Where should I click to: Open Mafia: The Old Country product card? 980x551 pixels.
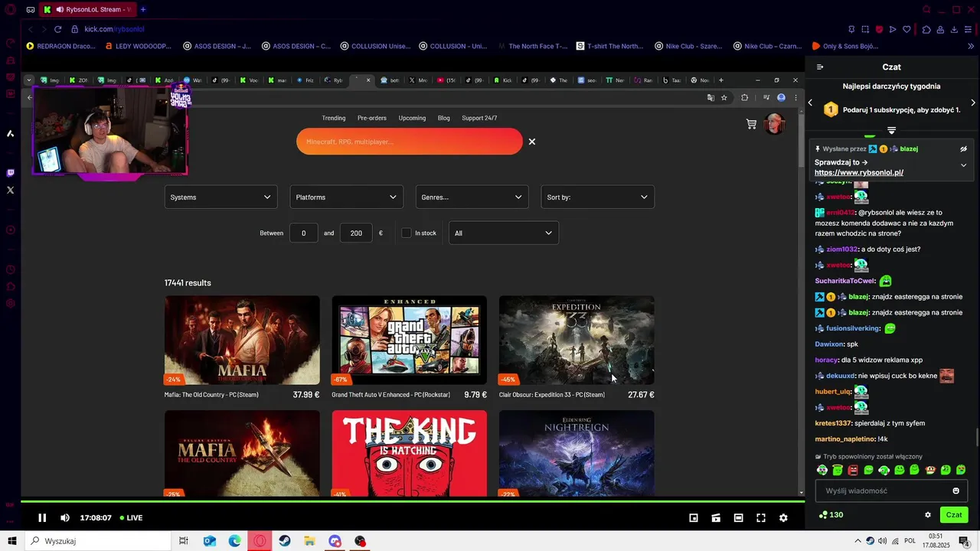[x=242, y=347]
